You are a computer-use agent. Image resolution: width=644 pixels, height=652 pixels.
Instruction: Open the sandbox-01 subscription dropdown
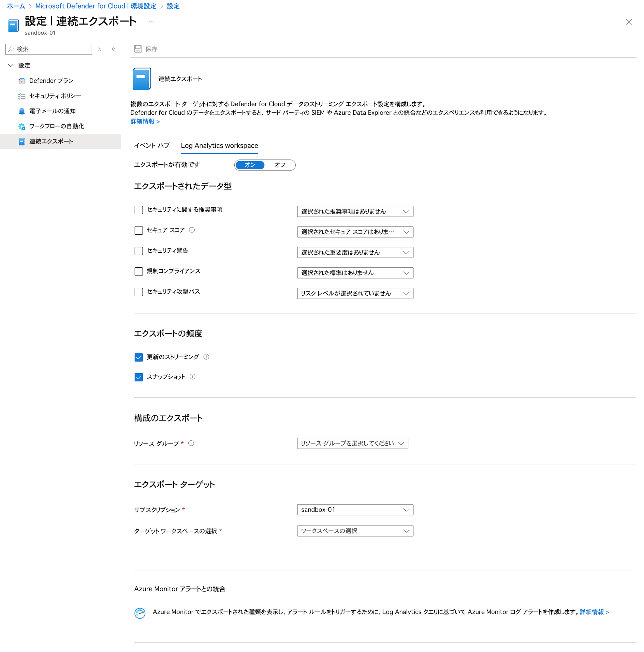click(355, 510)
